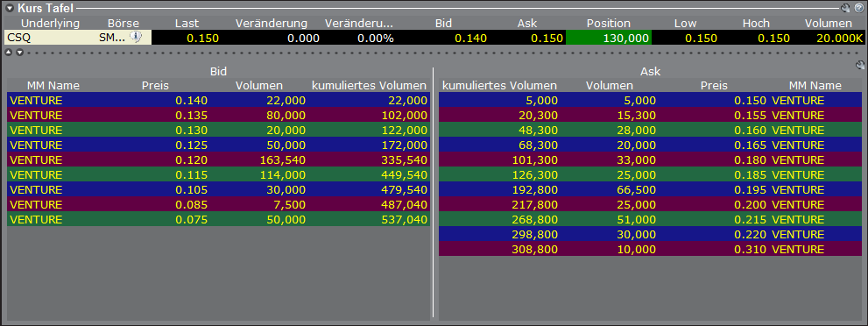The height and width of the screenshot is (326, 868).
Task: Select the ask row priced 0.185
Action: [652, 175]
